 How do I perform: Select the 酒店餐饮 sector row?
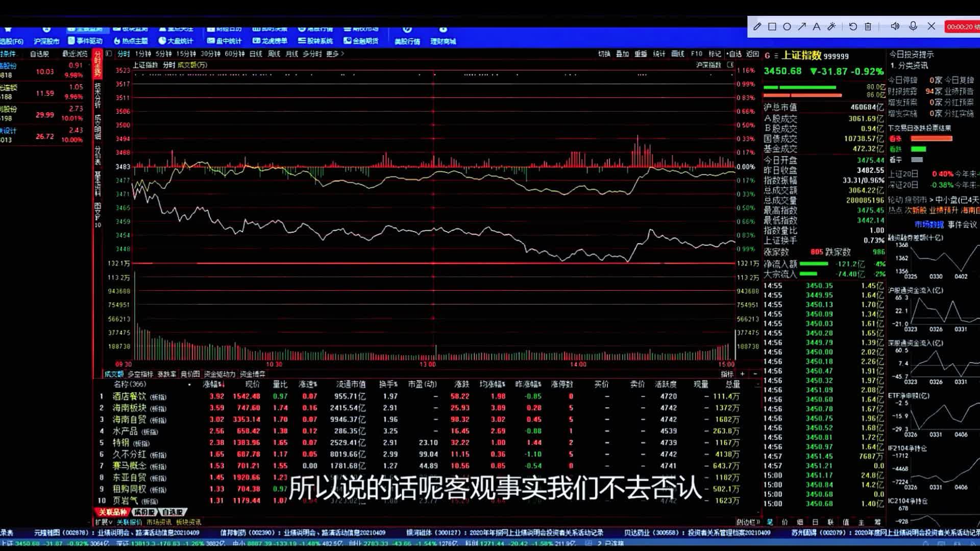coord(129,396)
